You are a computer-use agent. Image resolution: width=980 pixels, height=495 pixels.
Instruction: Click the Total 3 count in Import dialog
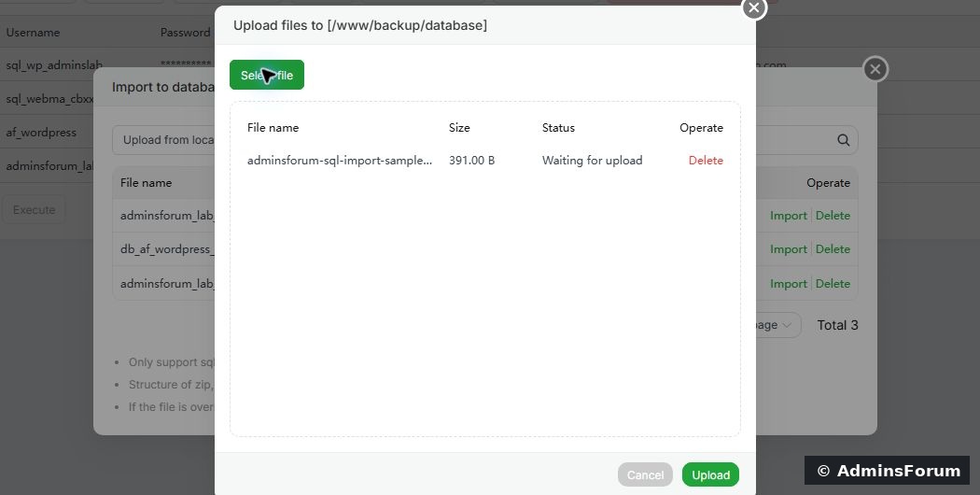tap(837, 325)
